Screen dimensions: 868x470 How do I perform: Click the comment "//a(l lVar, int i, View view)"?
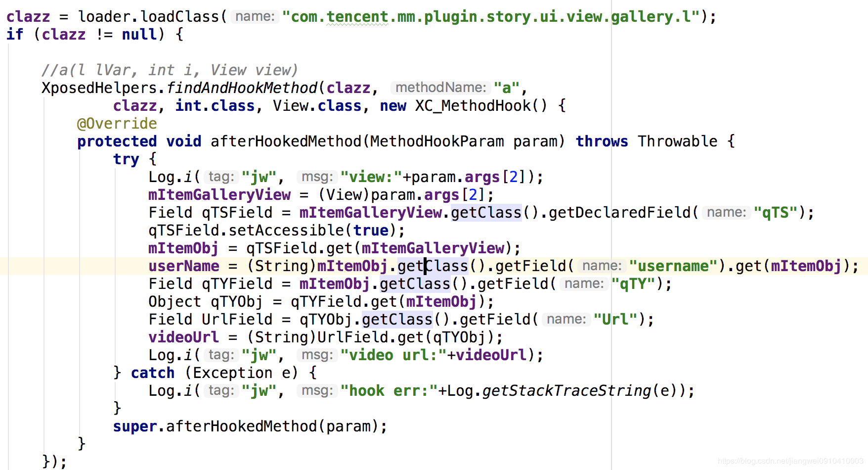pyautogui.click(x=170, y=70)
